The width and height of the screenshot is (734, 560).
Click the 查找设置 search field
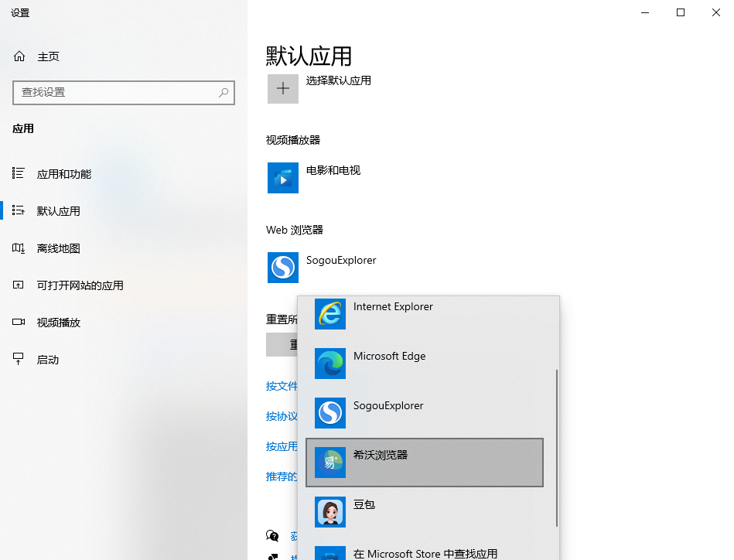click(x=124, y=93)
